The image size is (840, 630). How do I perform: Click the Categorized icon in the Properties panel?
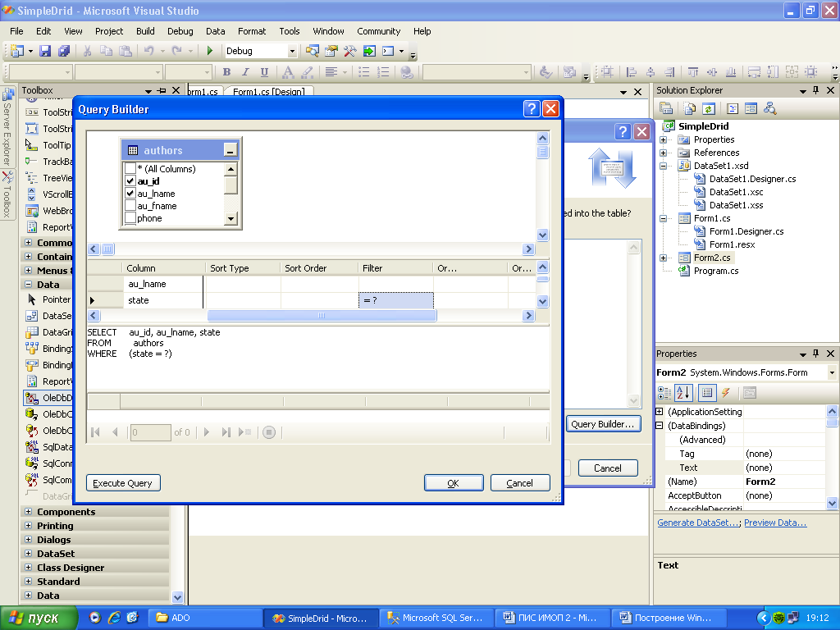pos(664,393)
